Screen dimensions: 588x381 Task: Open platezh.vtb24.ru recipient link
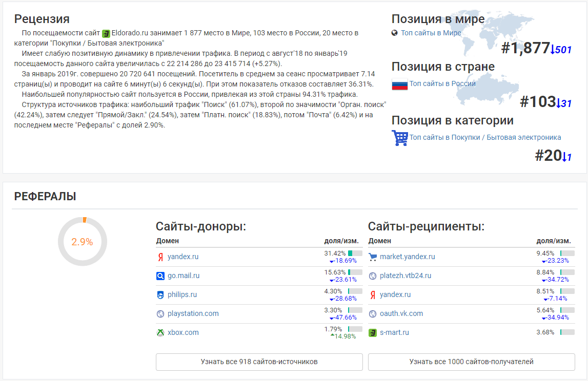[x=405, y=276]
